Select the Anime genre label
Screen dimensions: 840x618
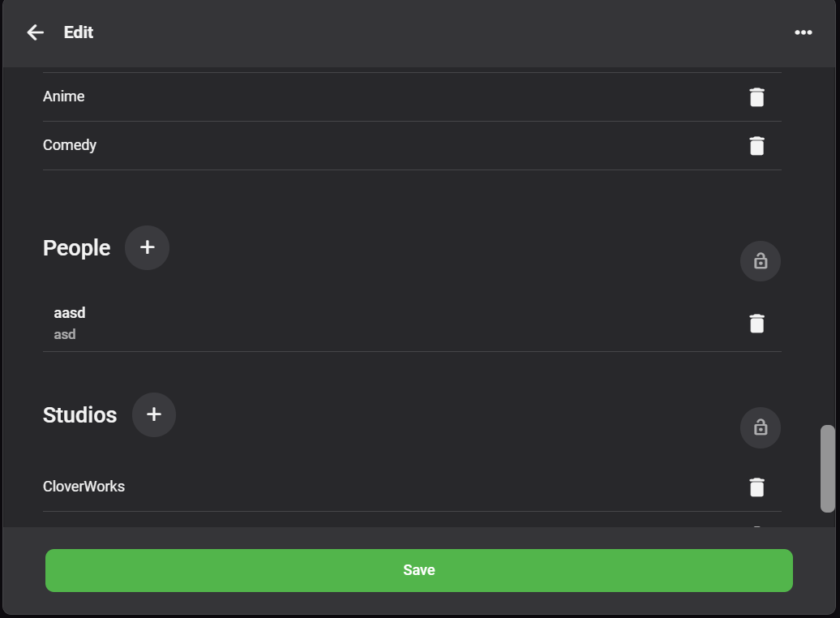point(64,97)
